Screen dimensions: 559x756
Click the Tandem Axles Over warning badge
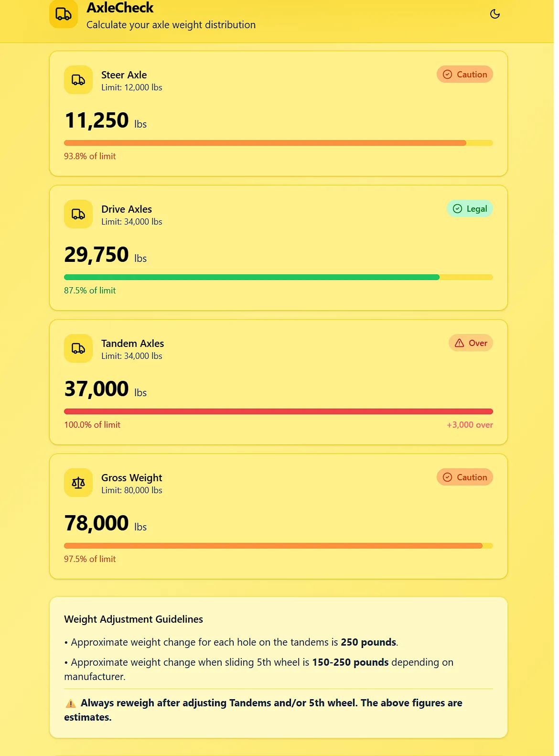click(471, 343)
